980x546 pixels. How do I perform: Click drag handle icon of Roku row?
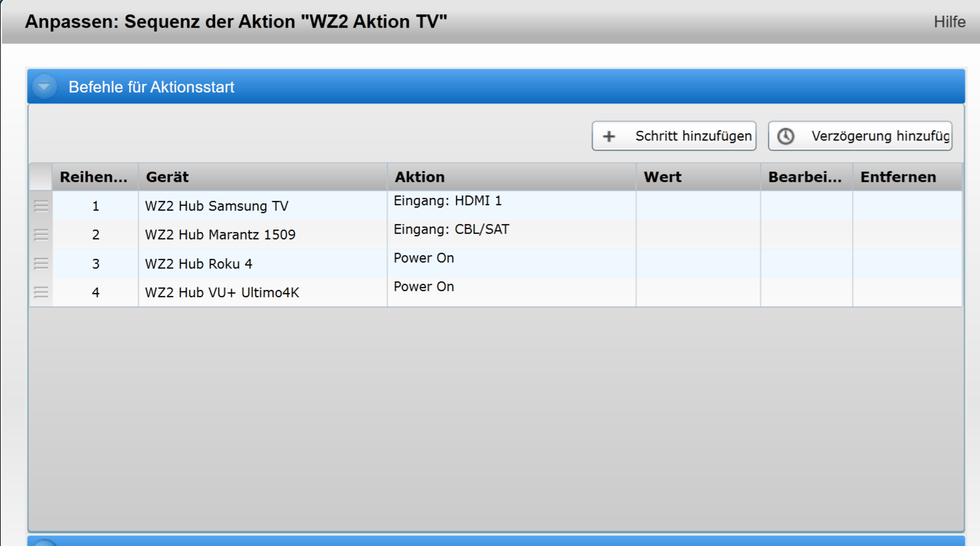(41, 264)
